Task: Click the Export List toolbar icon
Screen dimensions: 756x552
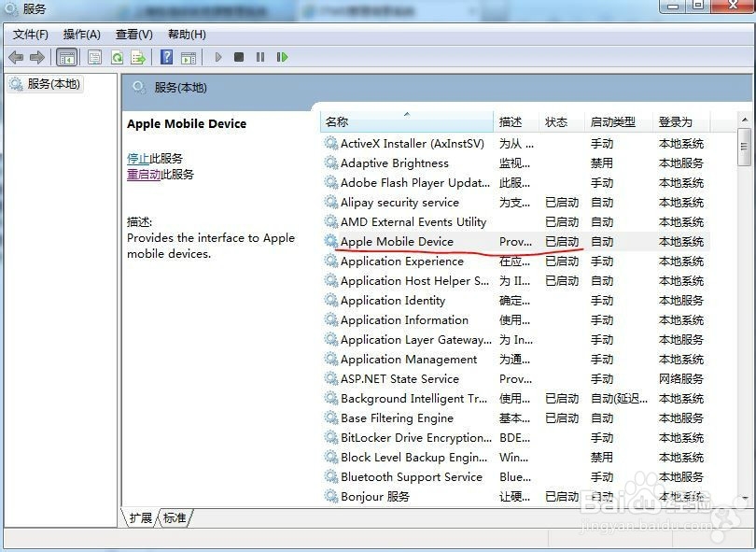Action: (x=138, y=57)
